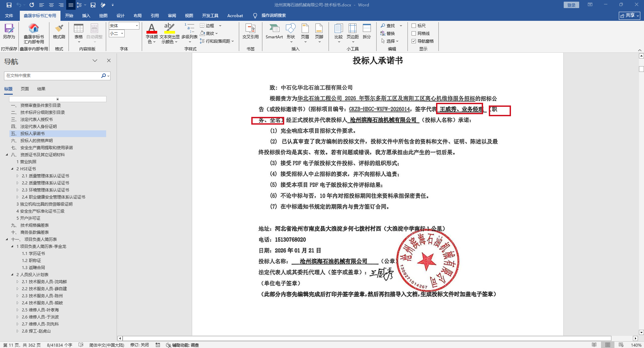The width and height of the screenshot is (644, 348).
Task: Click the 页脚 footer button
Action: pyautogui.click(x=319, y=33)
